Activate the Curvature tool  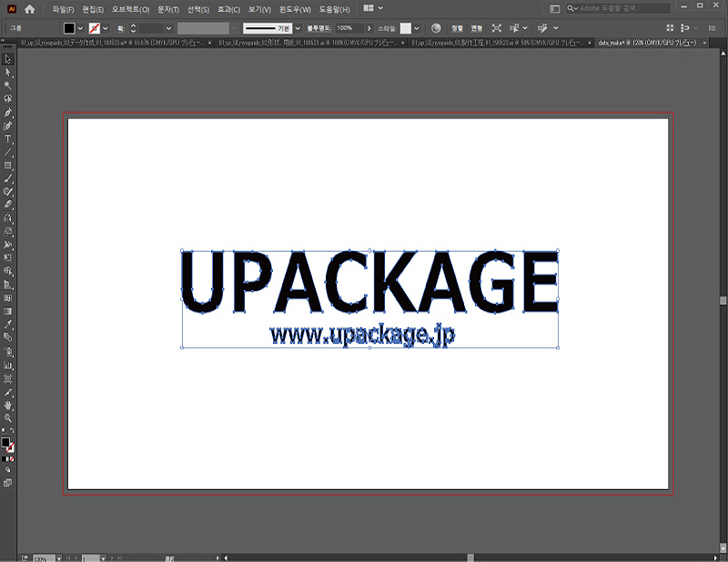click(7, 125)
